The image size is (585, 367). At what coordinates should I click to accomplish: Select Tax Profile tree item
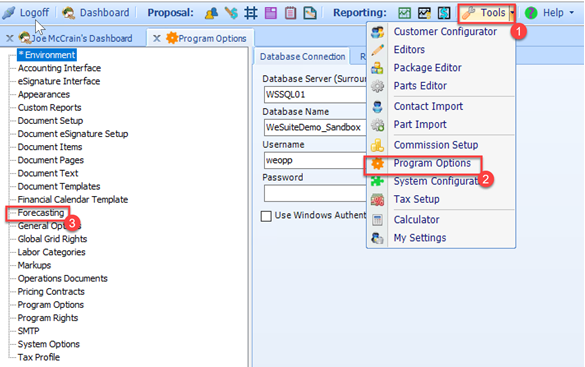click(38, 357)
